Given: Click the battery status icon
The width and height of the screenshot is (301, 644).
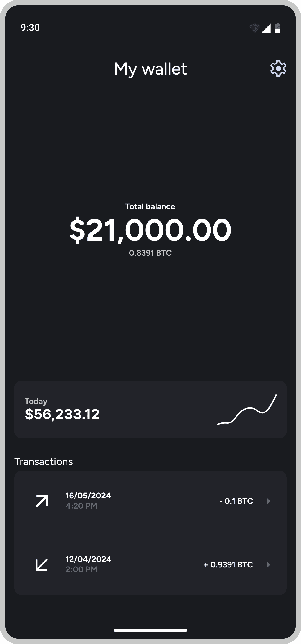Looking at the screenshot, I should point(278,28).
